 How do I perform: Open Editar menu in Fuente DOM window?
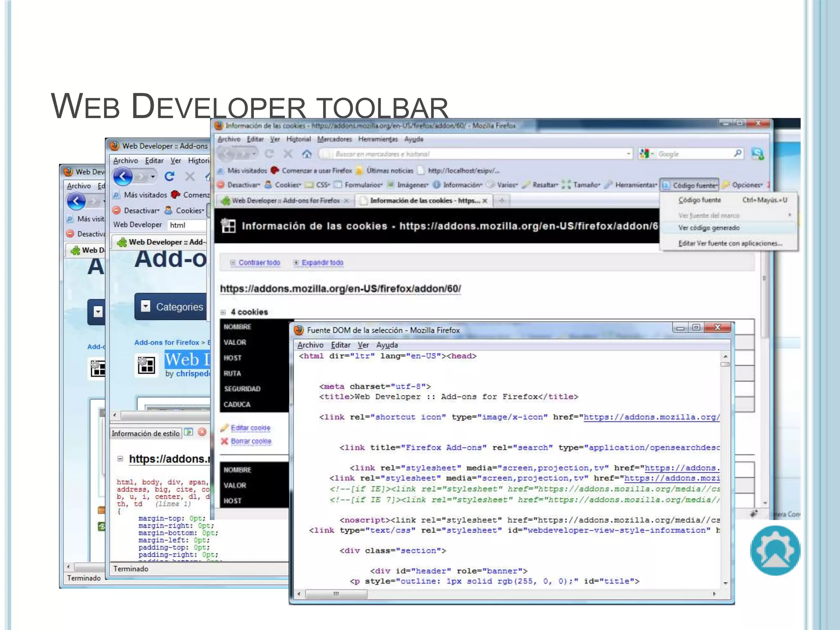340,345
